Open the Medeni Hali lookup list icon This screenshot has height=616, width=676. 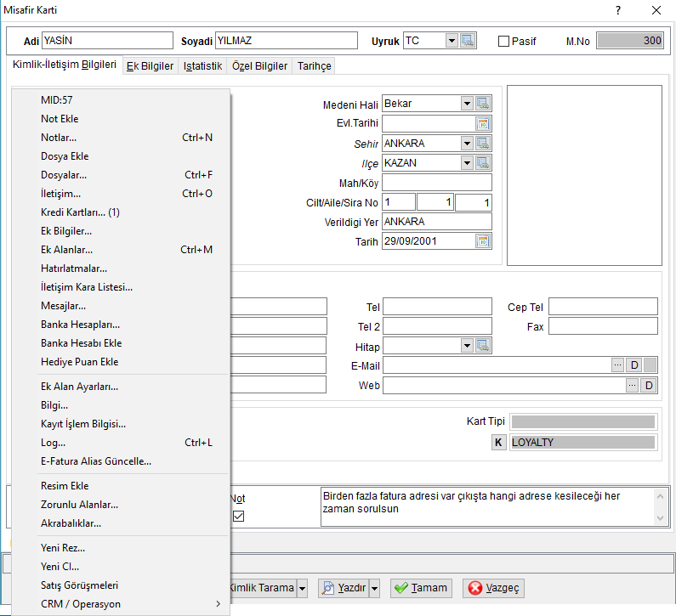point(483,104)
